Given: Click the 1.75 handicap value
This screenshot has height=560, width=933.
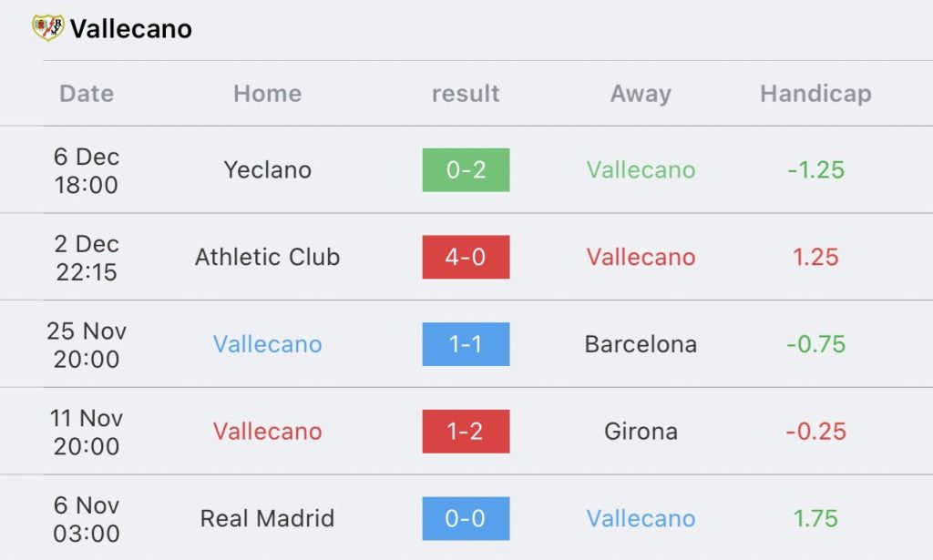Looking at the screenshot, I should tap(815, 518).
